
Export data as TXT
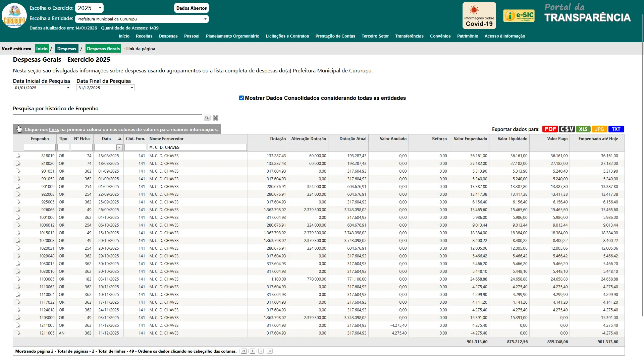(616, 129)
